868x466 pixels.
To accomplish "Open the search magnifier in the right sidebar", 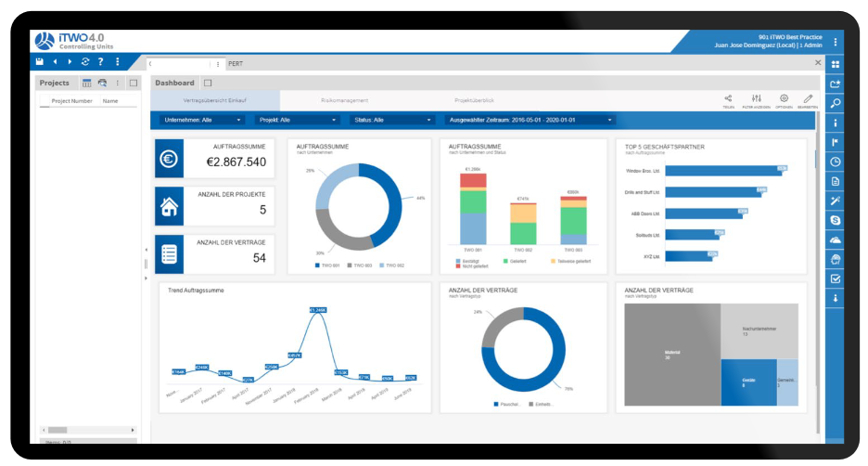I will (x=836, y=103).
